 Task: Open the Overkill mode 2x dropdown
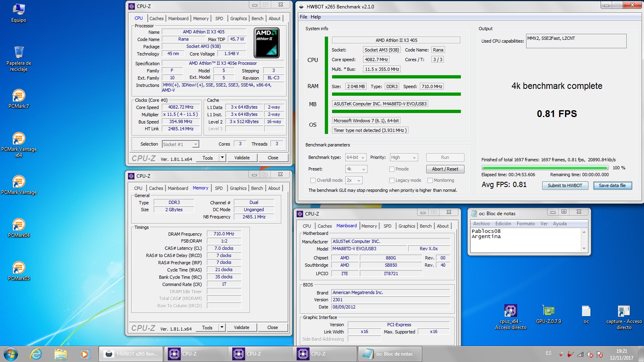click(x=354, y=180)
